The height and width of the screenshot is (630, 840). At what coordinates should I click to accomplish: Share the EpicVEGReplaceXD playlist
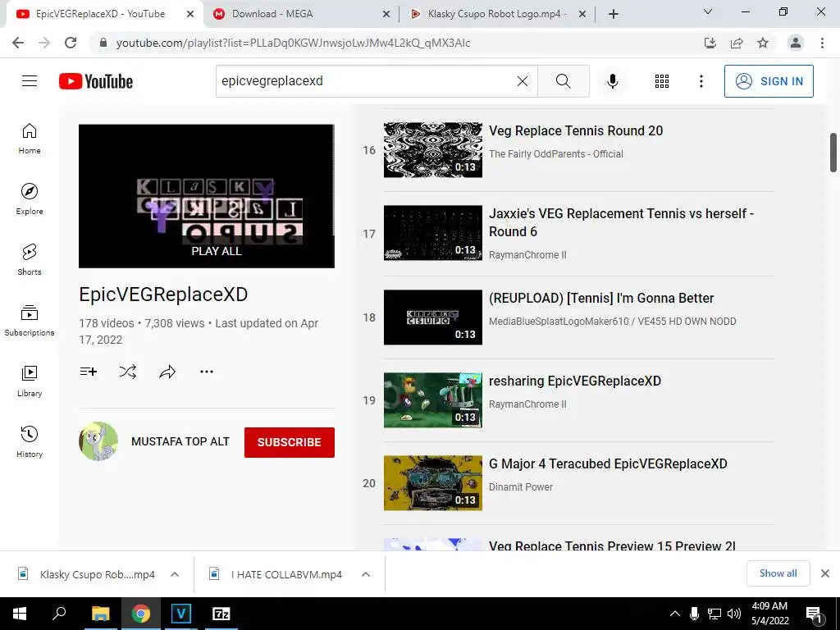tap(167, 372)
